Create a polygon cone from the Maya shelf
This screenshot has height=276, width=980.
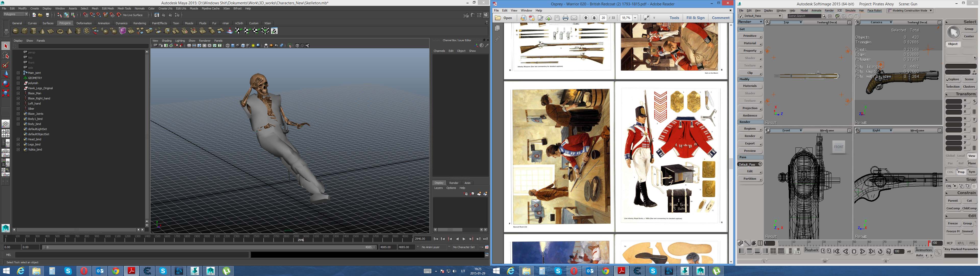point(42,31)
